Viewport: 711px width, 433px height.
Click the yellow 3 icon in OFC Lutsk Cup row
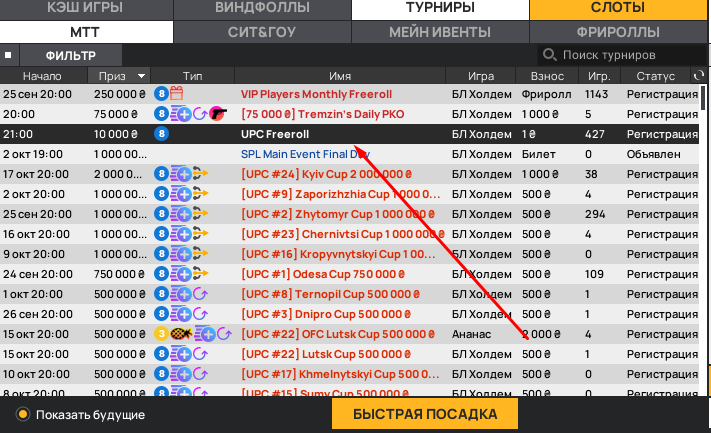pyautogui.click(x=161, y=334)
